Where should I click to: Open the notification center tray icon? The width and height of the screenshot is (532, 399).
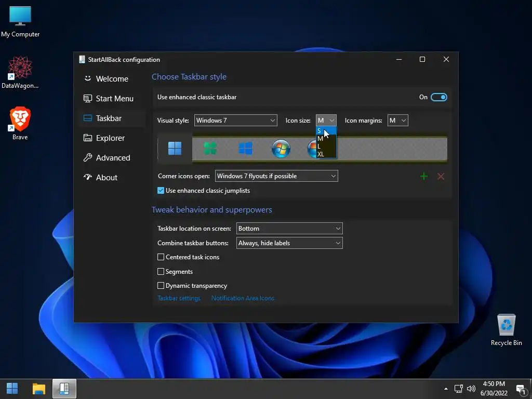[x=521, y=389]
